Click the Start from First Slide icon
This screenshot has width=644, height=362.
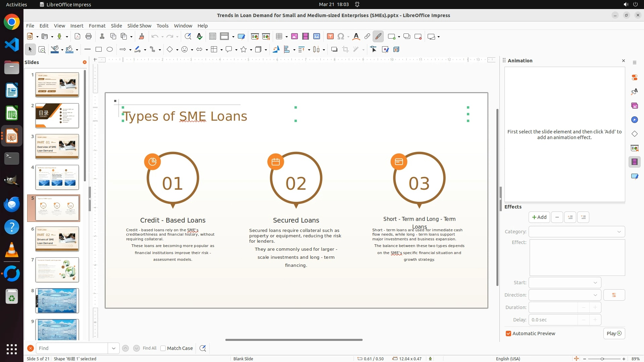(x=255, y=37)
